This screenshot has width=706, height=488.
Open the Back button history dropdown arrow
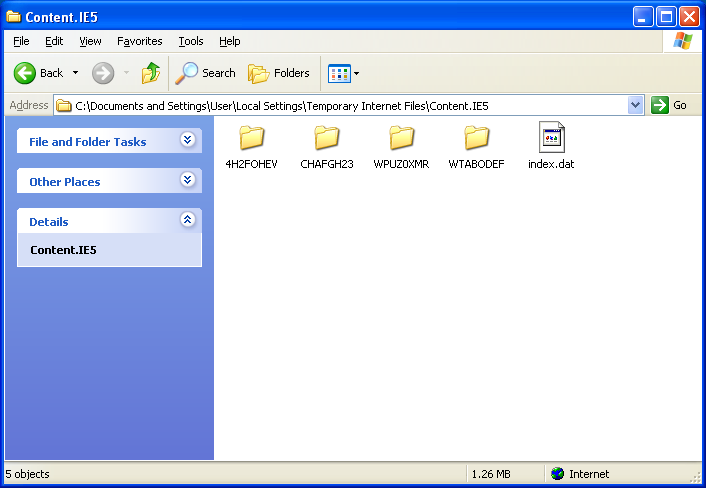[75, 73]
